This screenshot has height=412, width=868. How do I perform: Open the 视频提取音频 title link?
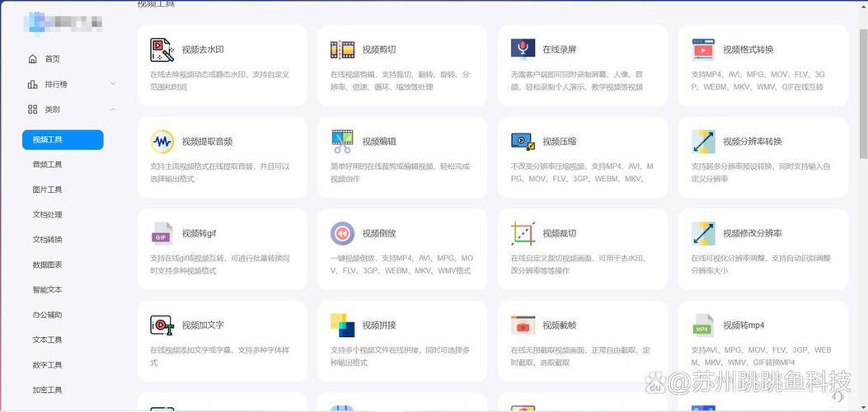[x=208, y=142]
